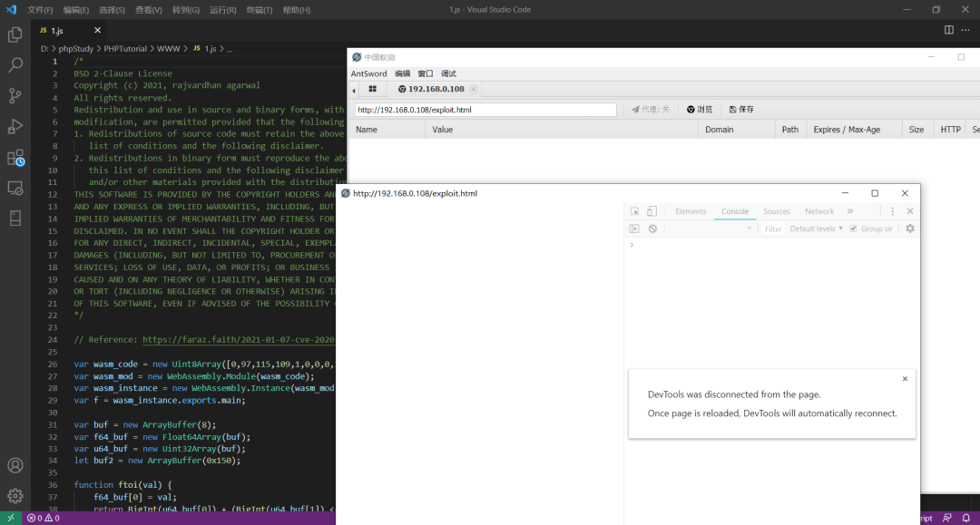The width and height of the screenshot is (980, 525).
Task: Open the 调试 menu in AntSword window
Action: click(449, 73)
